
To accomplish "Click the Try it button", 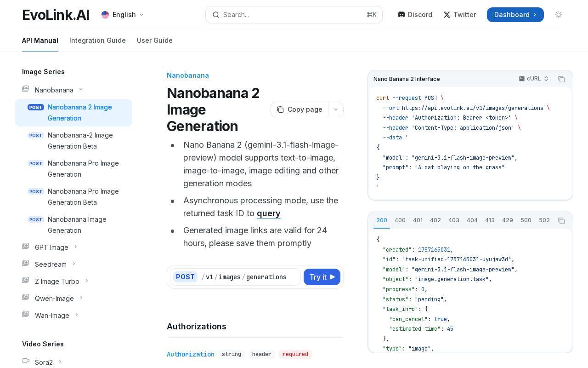I will pyautogui.click(x=322, y=277).
